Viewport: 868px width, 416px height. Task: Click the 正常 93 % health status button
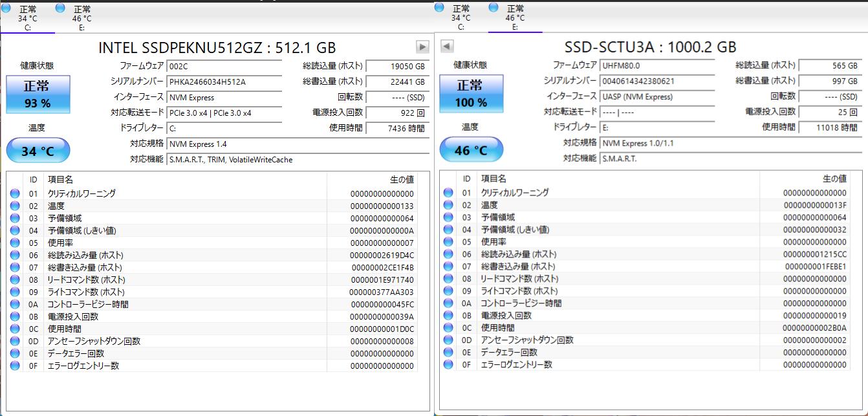[38, 94]
